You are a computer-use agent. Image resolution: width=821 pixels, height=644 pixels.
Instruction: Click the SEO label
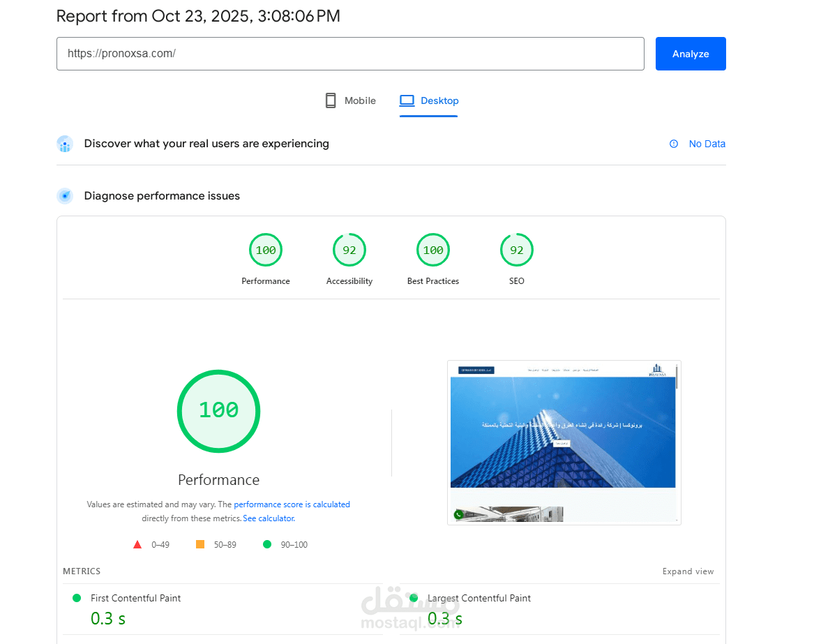(x=517, y=281)
